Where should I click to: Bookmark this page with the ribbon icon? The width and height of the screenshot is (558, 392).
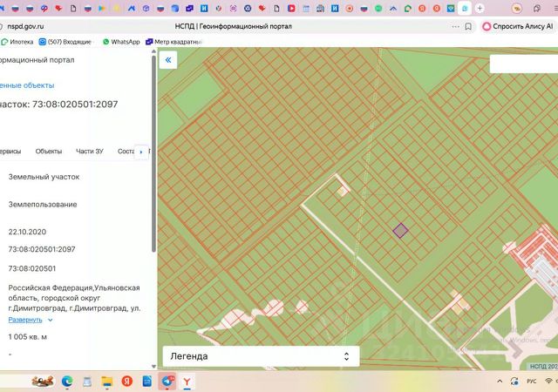[x=468, y=27]
